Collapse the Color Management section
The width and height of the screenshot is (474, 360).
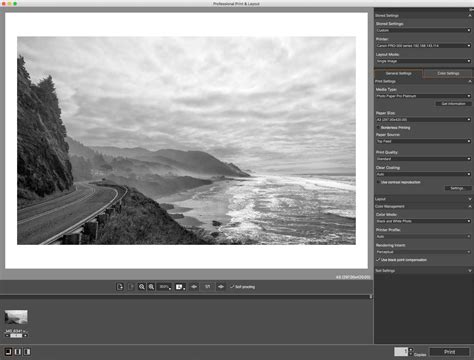(x=470, y=207)
